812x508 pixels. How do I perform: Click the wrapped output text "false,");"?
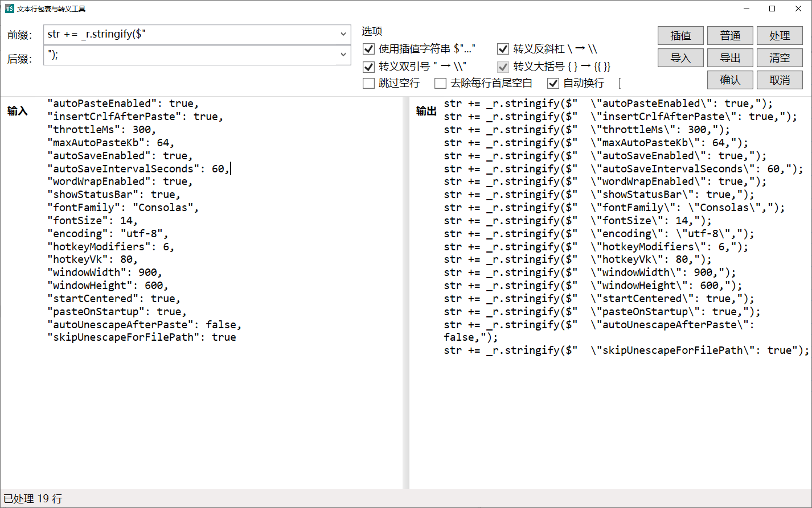click(471, 337)
